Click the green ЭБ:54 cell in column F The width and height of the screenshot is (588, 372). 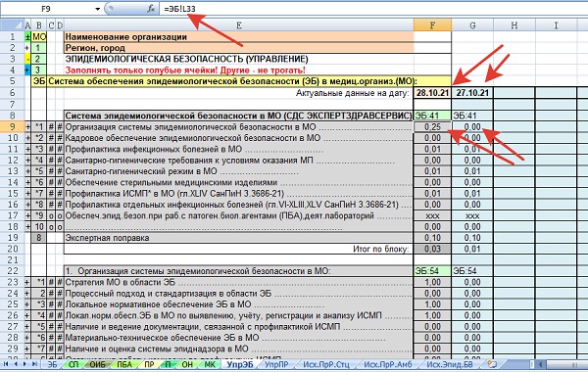[x=432, y=271]
